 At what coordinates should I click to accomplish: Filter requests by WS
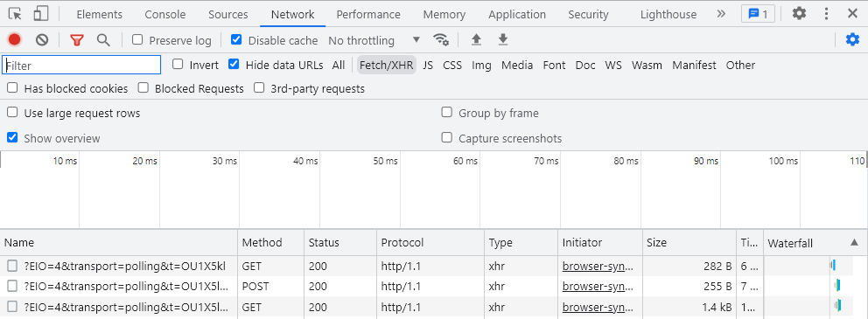point(613,66)
